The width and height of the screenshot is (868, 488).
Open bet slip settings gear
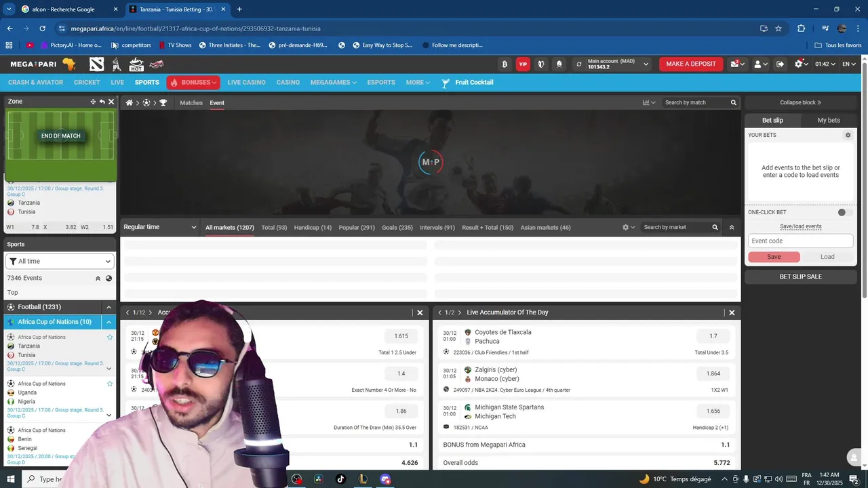click(848, 136)
